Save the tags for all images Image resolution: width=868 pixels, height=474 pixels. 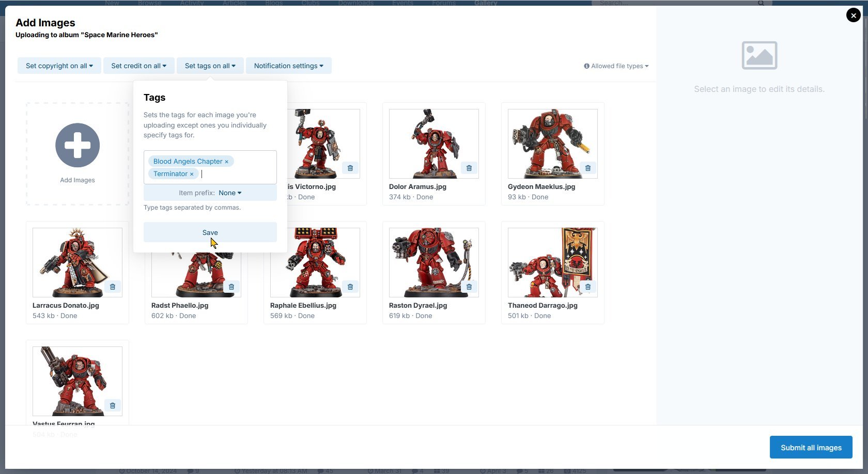pyautogui.click(x=210, y=232)
